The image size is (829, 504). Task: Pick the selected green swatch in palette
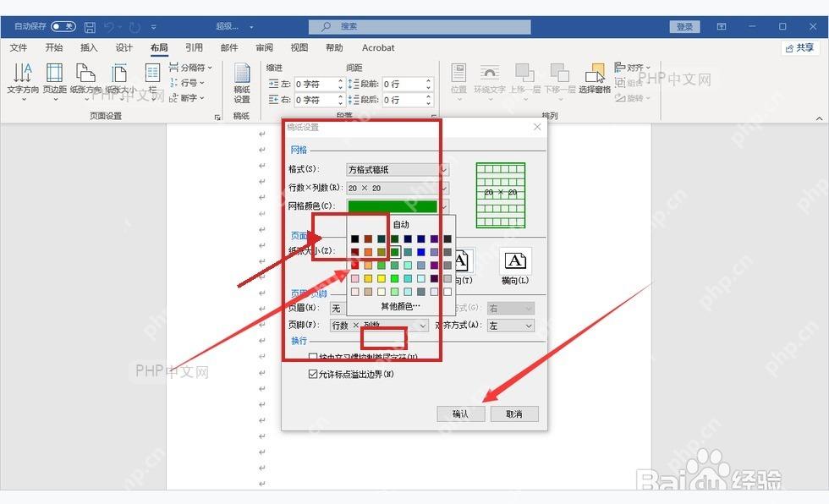(x=394, y=252)
